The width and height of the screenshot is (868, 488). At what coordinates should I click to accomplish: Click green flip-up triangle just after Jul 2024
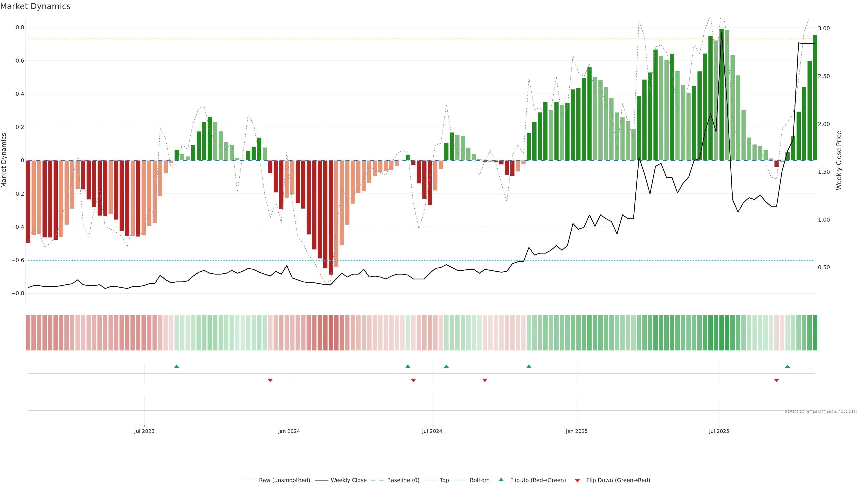446,366
